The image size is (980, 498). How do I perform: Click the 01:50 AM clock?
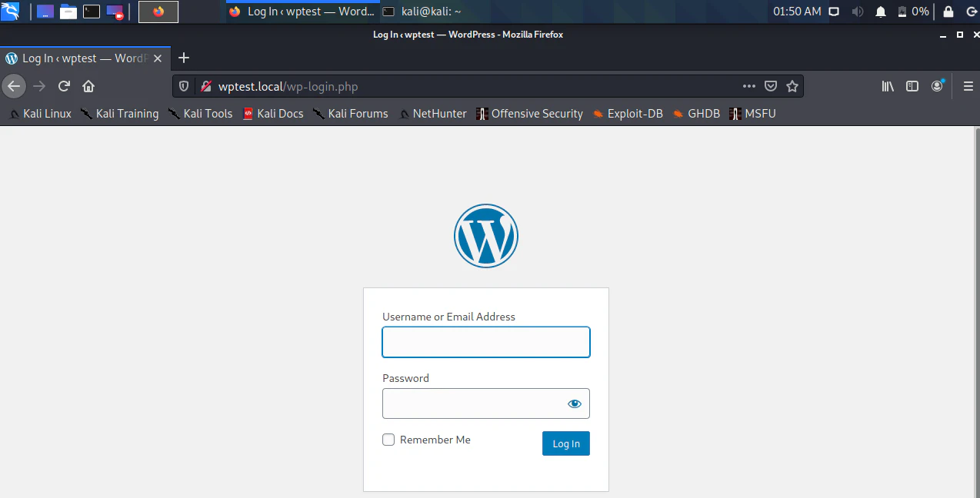(797, 12)
